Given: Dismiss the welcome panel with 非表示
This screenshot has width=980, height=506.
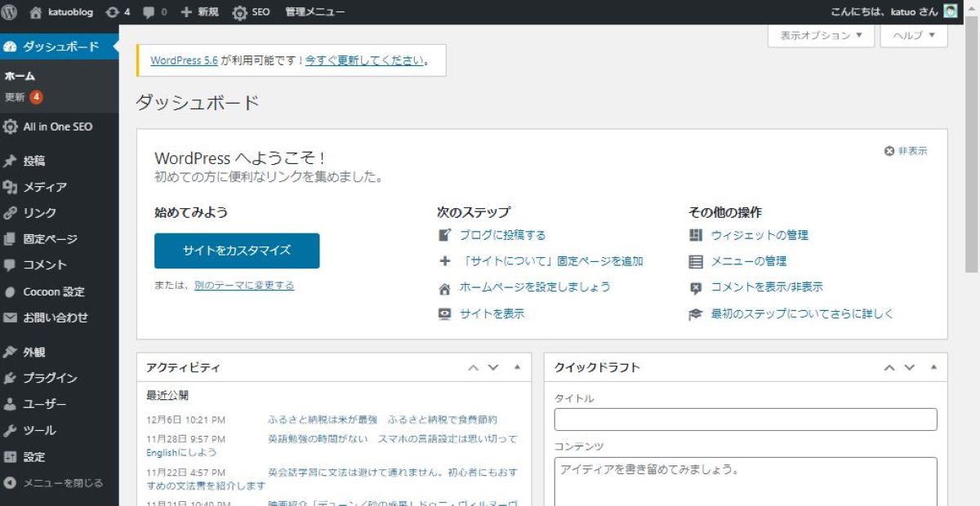Looking at the screenshot, I should 906,151.
